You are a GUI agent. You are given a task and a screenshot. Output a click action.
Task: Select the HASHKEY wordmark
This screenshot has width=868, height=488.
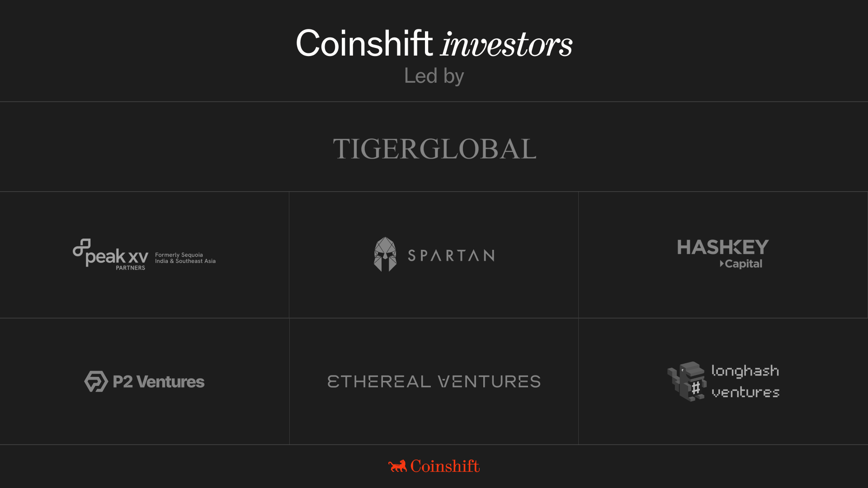pyautogui.click(x=723, y=247)
